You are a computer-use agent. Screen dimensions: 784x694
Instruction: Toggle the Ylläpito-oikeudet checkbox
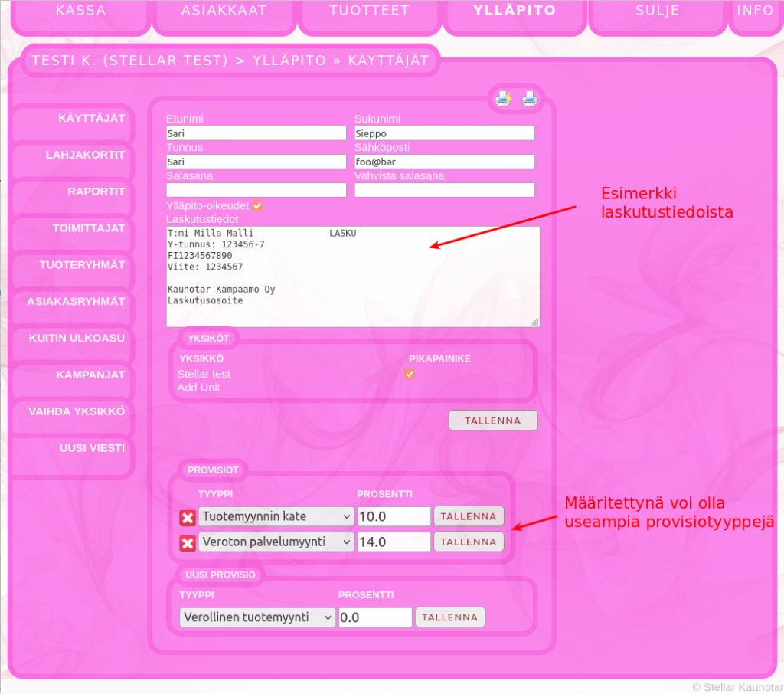click(257, 205)
